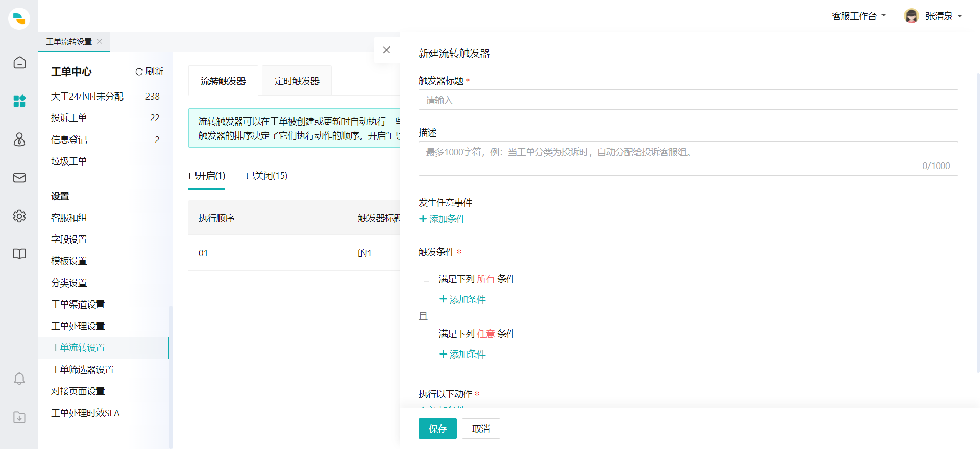Screen dimensions: 980x449
Task: Click the 0/1000 character counter
Action: click(x=936, y=166)
